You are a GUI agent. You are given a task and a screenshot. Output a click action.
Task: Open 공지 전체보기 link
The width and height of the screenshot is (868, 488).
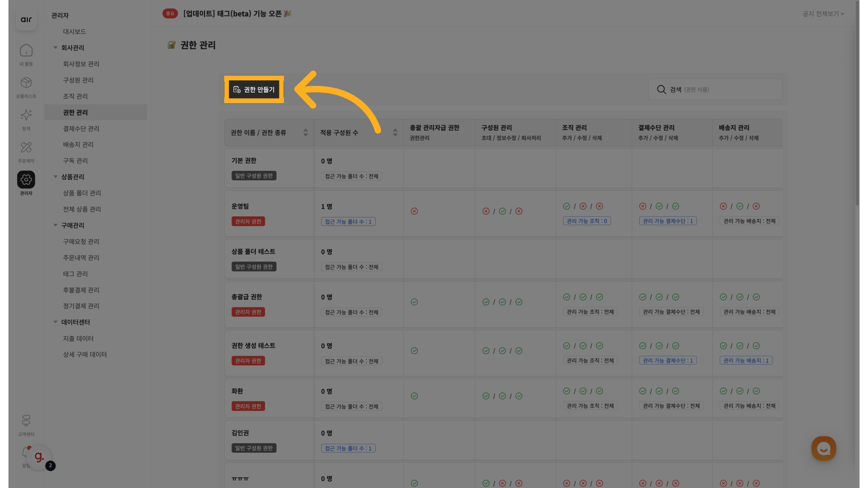[x=823, y=14]
